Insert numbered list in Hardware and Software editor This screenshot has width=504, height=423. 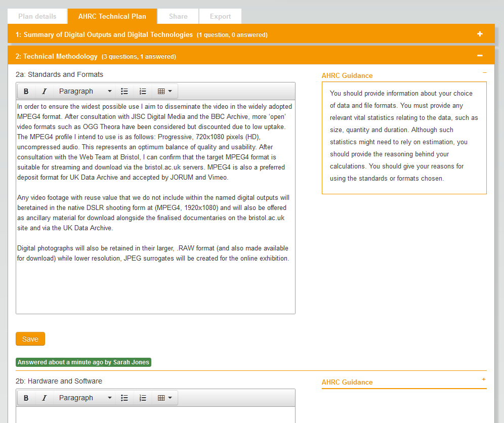click(143, 398)
